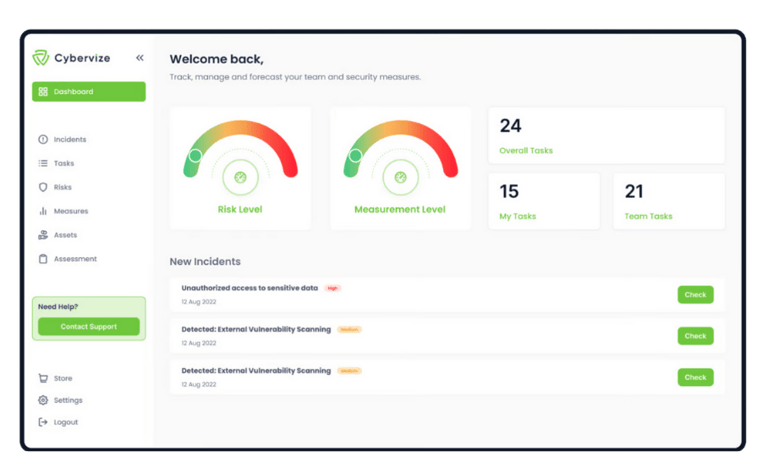Click the Cybervize shield logo icon
The image size is (768, 457).
click(x=41, y=58)
